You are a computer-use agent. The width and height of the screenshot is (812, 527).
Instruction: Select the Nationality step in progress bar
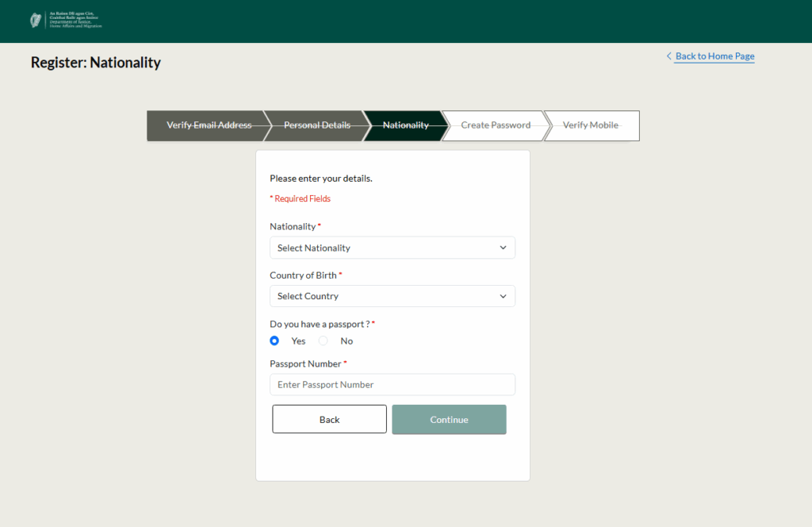(x=405, y=125)
